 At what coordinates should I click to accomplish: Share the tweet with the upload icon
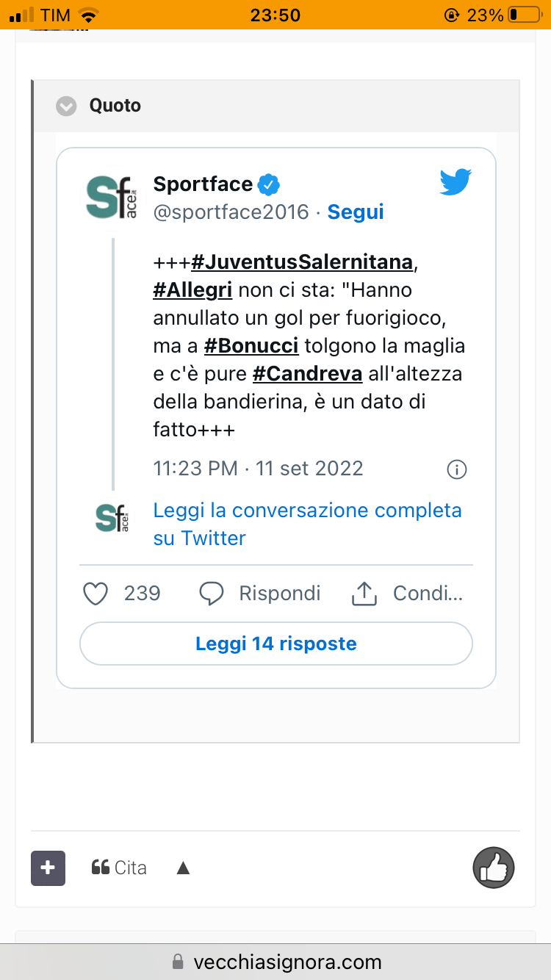click(x=364, y=594)
